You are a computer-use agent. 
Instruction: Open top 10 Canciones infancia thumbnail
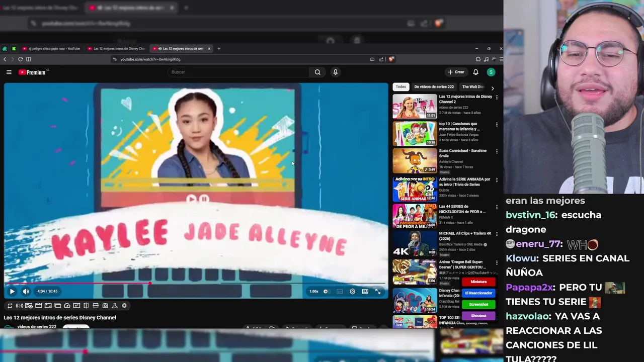415,134
